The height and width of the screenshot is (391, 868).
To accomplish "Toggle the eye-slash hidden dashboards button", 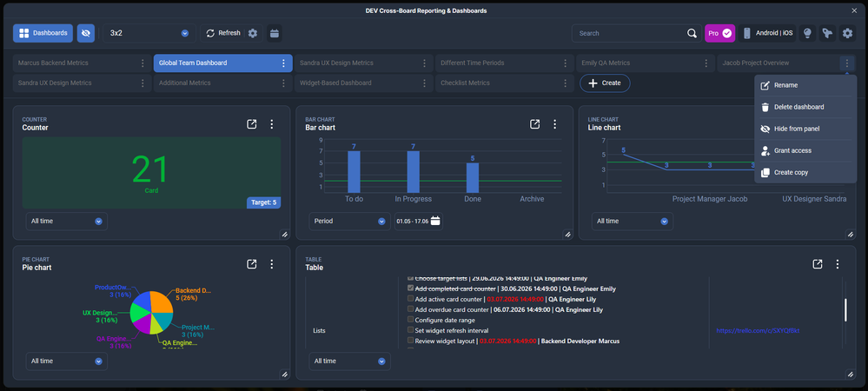I will (86, 33).
